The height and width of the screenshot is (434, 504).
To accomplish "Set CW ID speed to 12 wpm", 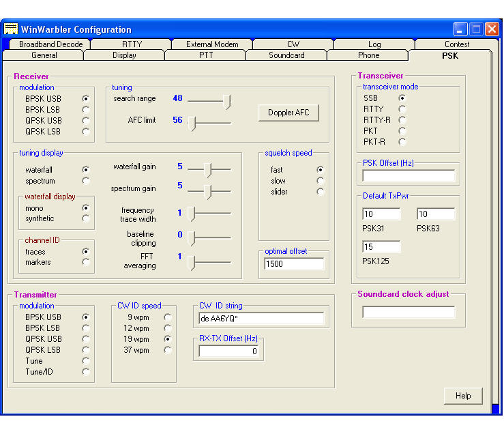I will point(167,328).
